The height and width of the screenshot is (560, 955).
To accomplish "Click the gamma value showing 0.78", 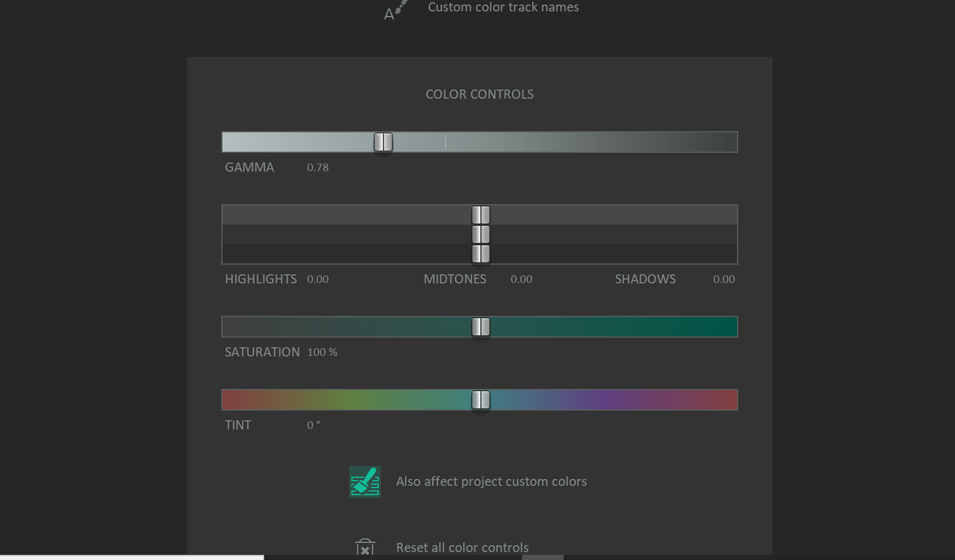I will coord(317,167).
